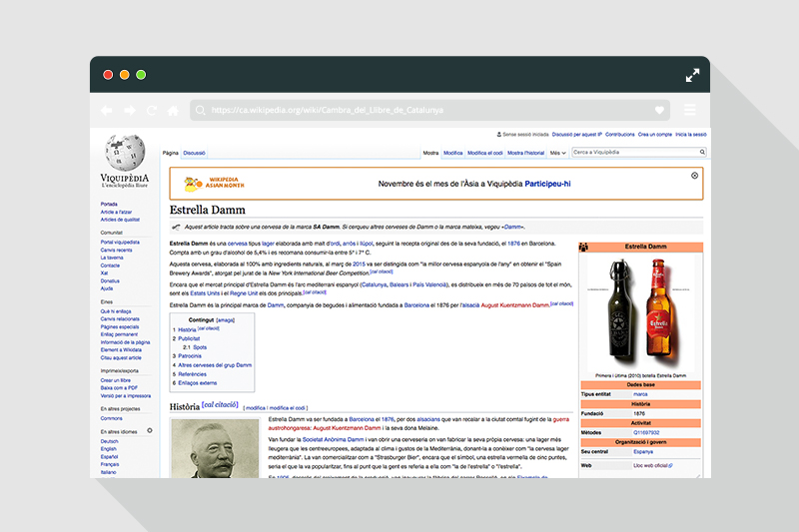Dismiss the Asian Month banner
The height and width of the screenshot is (532, 799).
click(x=694, y=176)
